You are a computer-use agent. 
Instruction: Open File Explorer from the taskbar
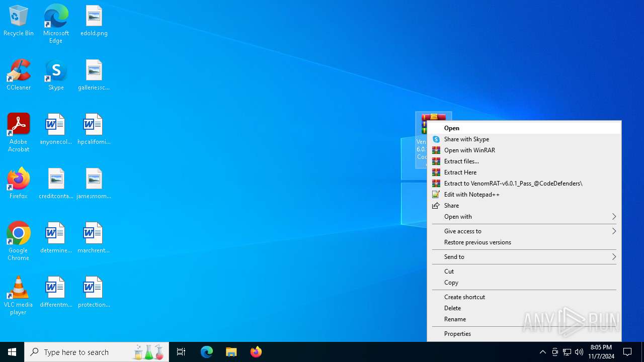[231, 352]
